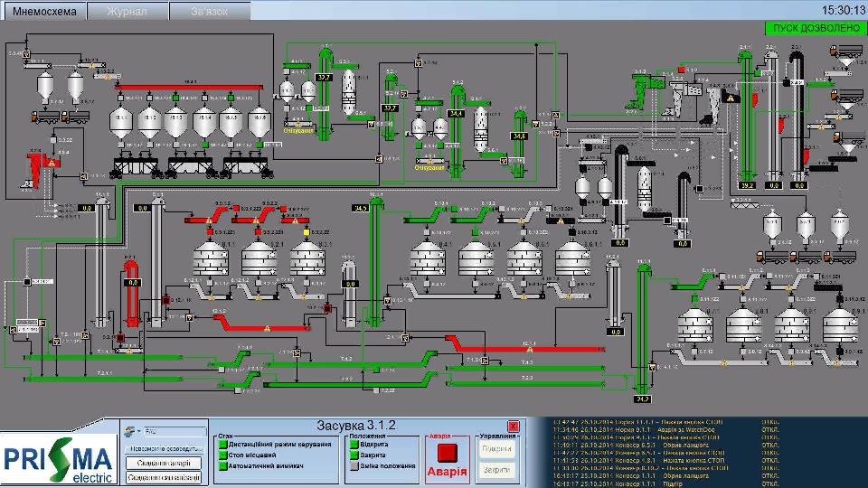Click the Відкрита position indicator

tap(354, 445)
